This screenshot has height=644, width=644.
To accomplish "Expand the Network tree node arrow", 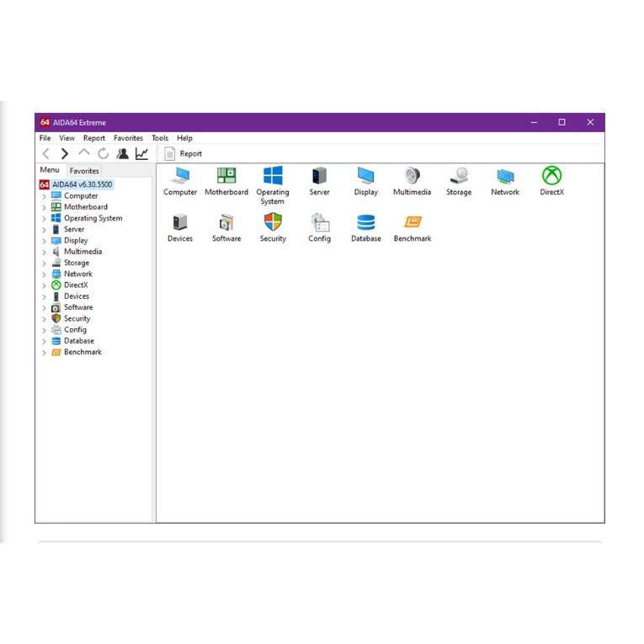I will (44, 274).
